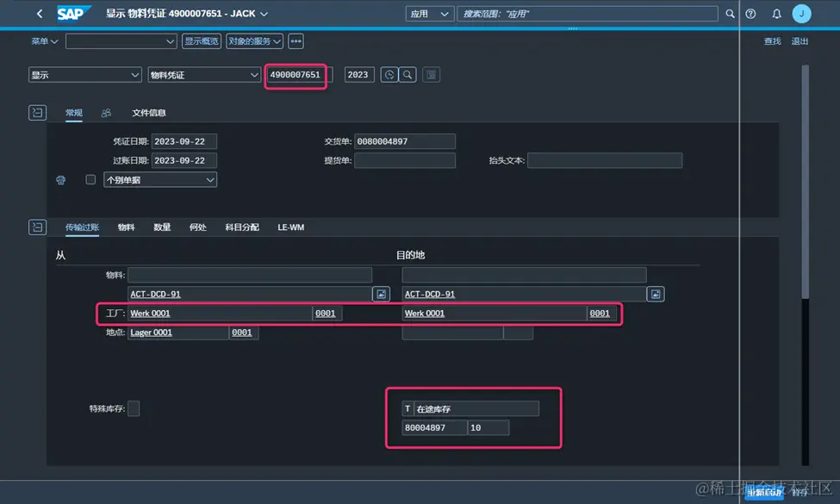Switch to the 常规 tab
The image size is (840, 504).
tap(74, 113)
